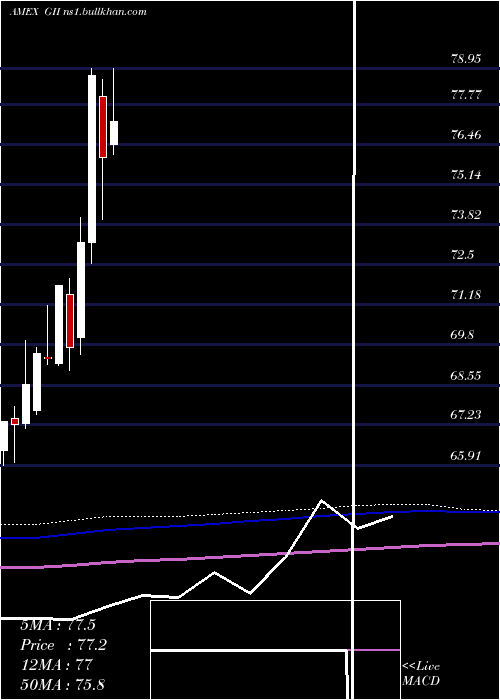500x700 pixels.
Task: Click the 5MA : 77.5 readout
Action: (58, 625)
